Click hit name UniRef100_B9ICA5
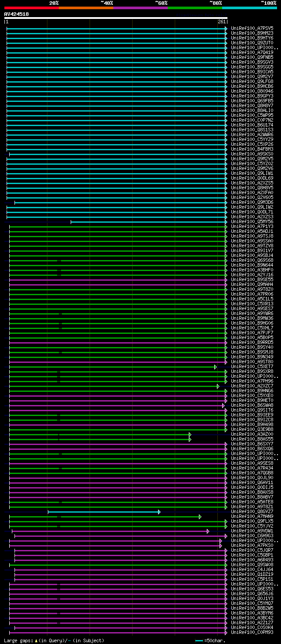Image resolution: width=281 pixels, height=644 pixels. click(x=252, y=72)
